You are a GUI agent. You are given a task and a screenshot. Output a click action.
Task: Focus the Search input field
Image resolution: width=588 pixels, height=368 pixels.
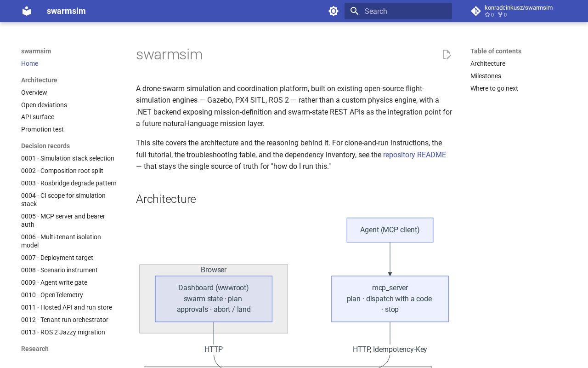[398, 11]
